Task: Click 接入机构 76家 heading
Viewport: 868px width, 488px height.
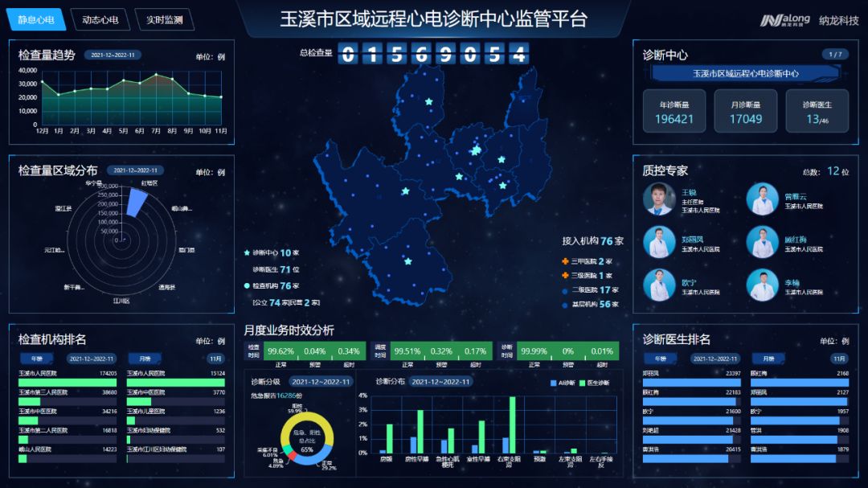Action: tap(593, 241)
